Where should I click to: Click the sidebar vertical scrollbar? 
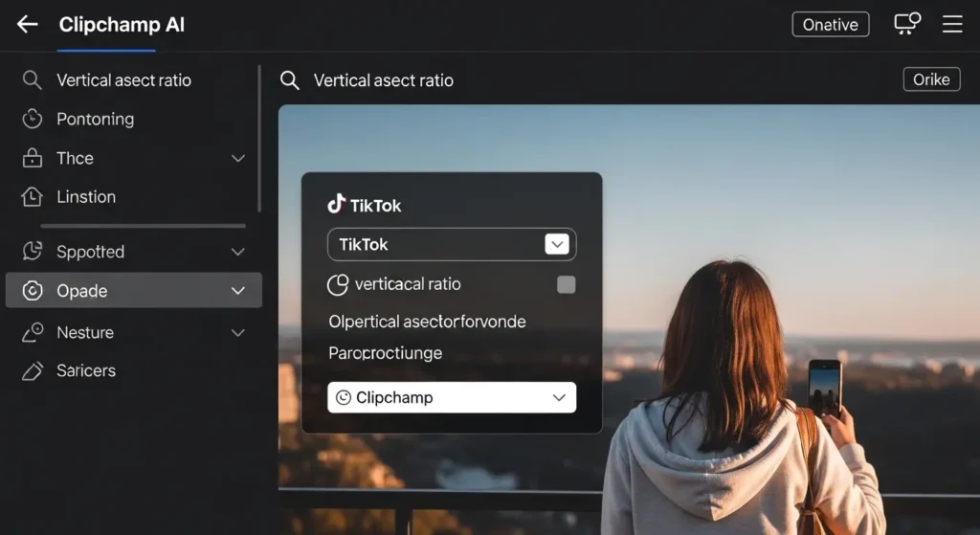pos(259,139)
